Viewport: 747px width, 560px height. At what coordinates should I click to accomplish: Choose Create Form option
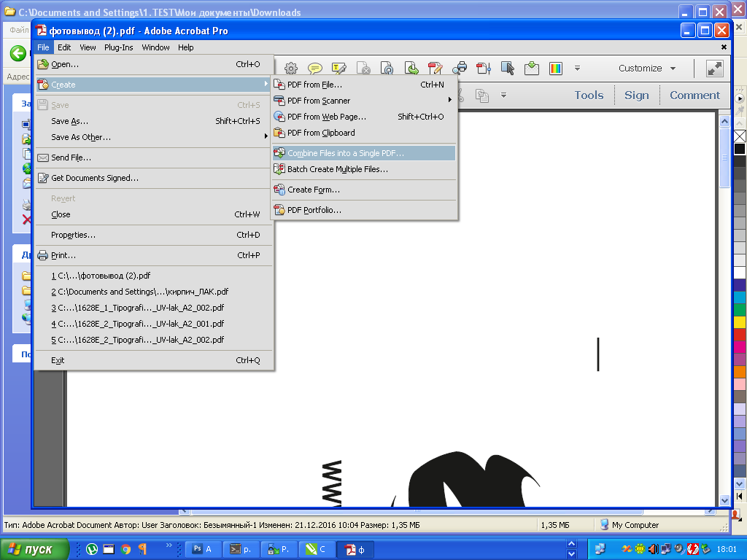click(364, 190)
